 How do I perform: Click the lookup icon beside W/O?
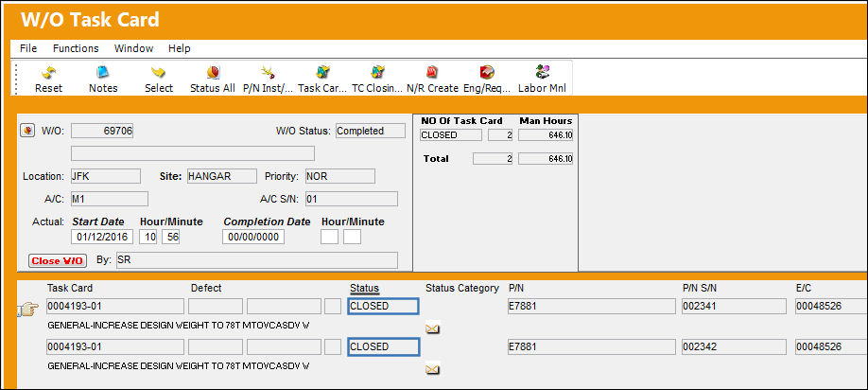(26, 132)
